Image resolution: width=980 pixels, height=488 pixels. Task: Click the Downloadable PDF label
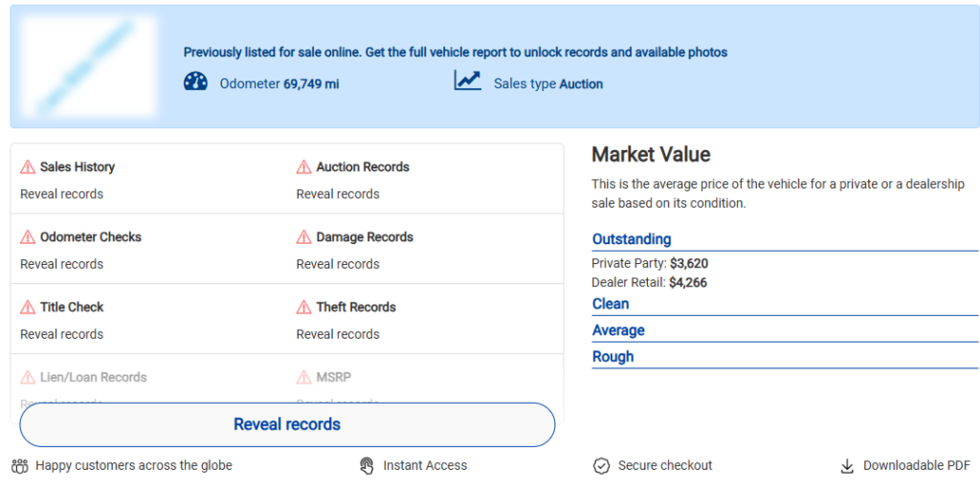917,465
